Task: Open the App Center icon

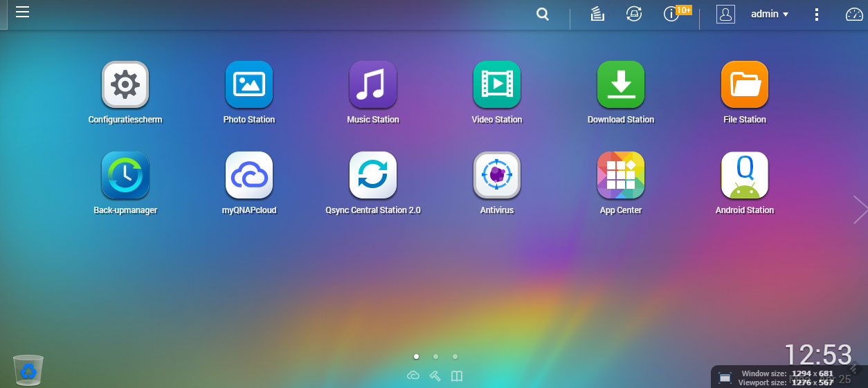Action: pyautogui.click(x=621, y=175)
